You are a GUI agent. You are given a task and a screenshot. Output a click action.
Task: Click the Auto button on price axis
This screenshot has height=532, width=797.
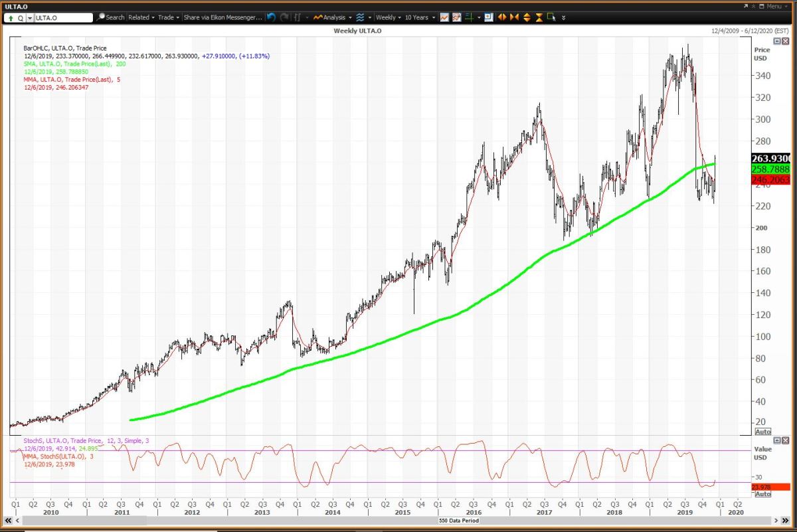763,432
